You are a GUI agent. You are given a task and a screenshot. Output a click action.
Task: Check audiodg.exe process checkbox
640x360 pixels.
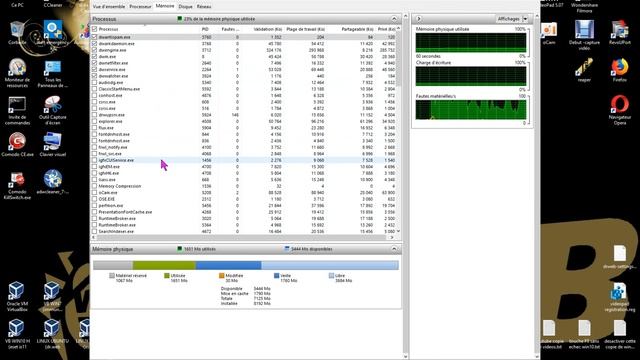[x=95, y=82]
